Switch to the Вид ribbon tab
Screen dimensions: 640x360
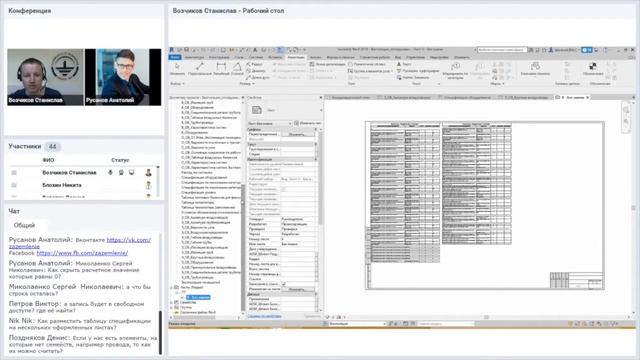click(397, 58)
